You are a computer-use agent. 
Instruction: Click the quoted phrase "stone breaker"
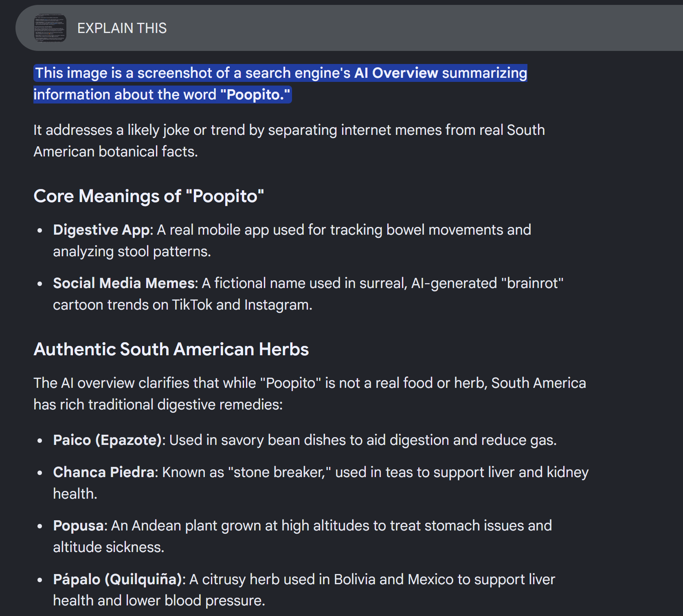point(279,472)
